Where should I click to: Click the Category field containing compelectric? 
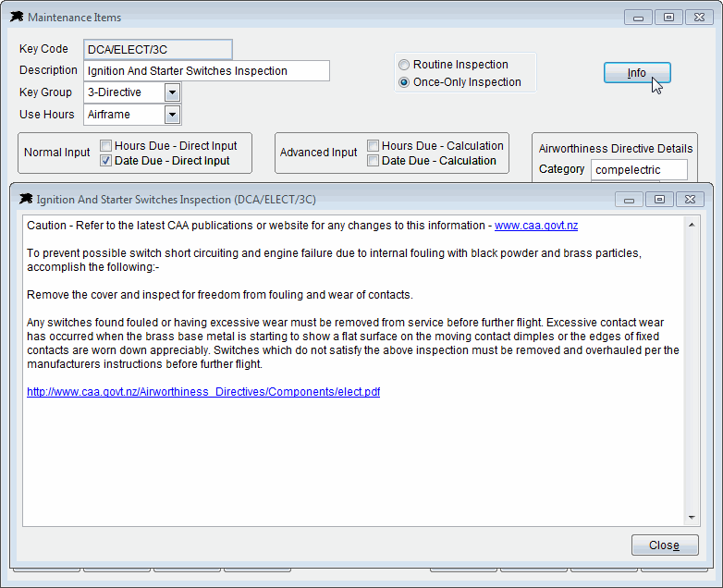639,170
